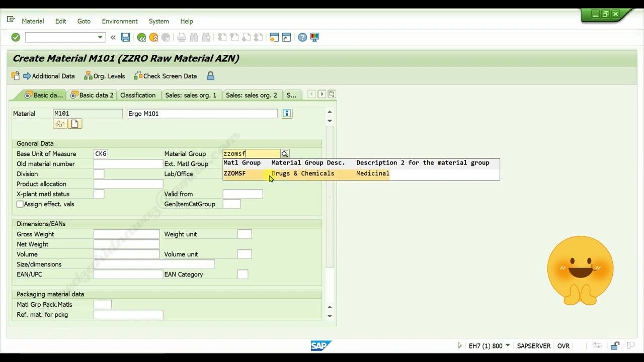Click the Check Screen Data button

click(166, 76)
